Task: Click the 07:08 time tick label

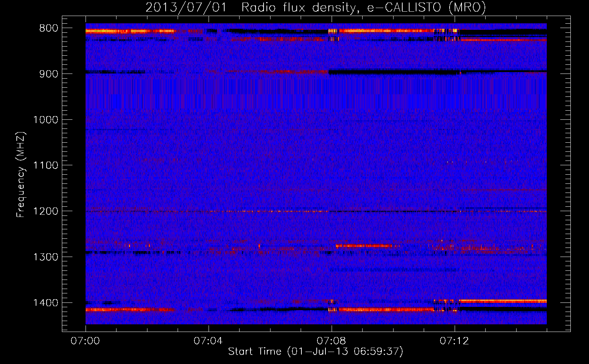Action: [331, 341]
